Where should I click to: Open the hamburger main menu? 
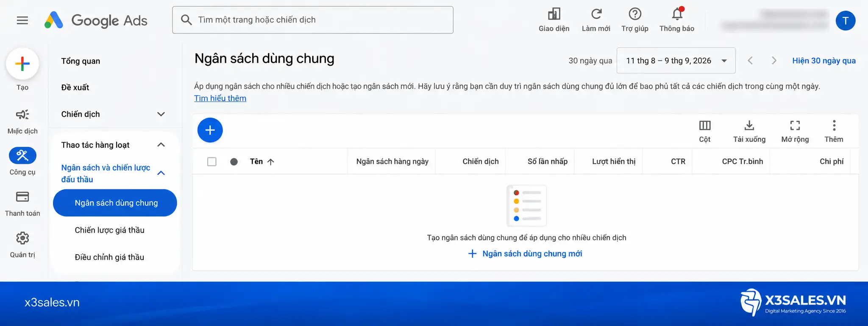[x=22, y=20]
